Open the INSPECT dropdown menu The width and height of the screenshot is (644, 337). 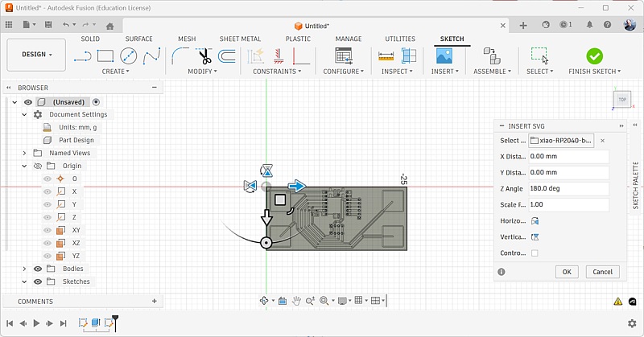click(397, 72)
